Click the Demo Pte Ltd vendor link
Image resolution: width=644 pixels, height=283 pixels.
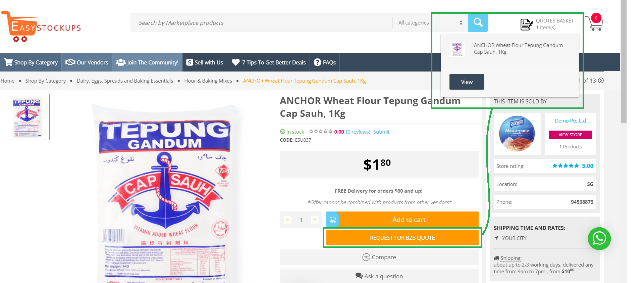tap(570, 121)
